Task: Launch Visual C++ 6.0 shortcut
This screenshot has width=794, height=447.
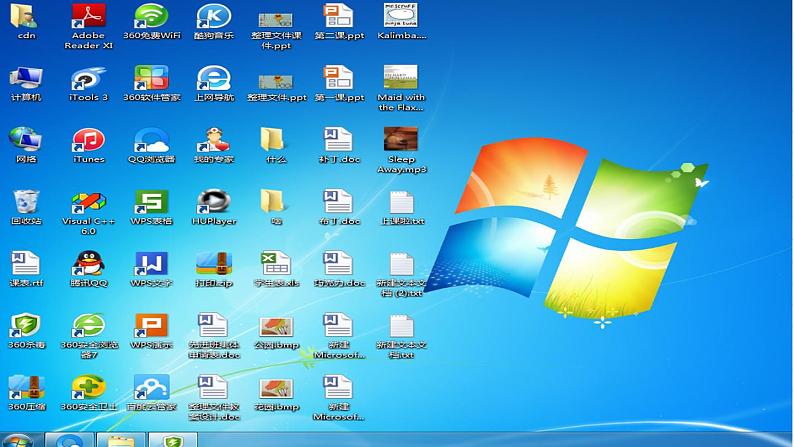Action: coord(88,213)
